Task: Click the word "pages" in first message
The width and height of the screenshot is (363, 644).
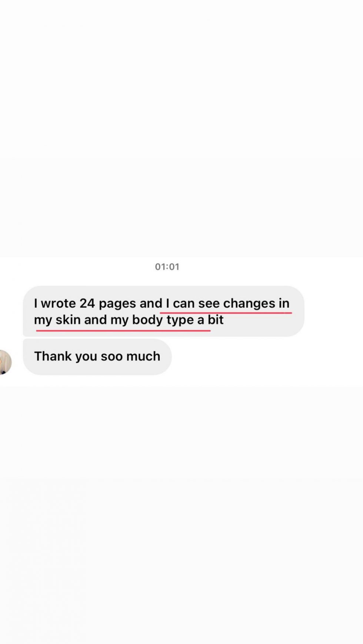Action: coord(117,304)
